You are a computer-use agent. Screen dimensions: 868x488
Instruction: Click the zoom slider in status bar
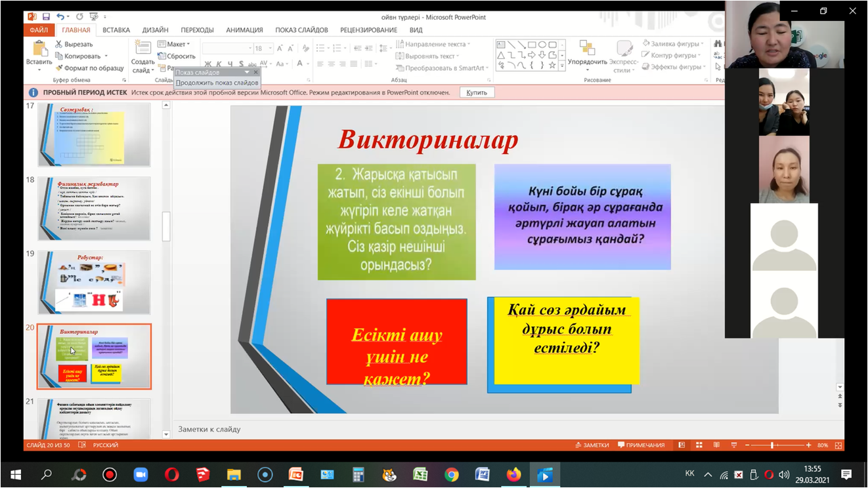772,445
